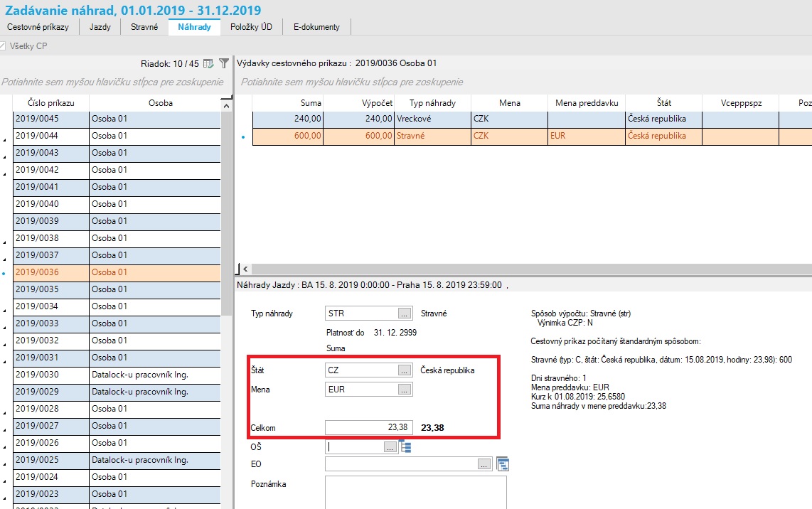Click left arrow of expenses horizontal scrollbar

pos(245,269)
